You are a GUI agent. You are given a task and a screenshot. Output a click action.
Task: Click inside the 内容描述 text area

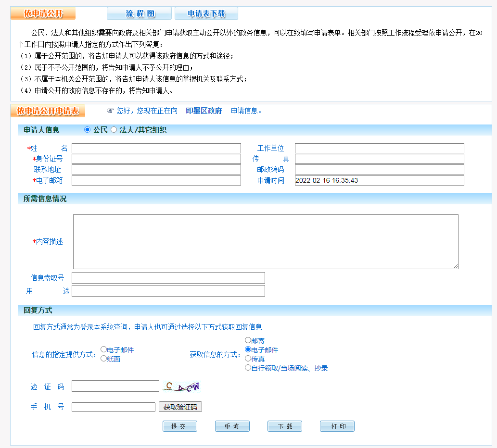pyautogui.click(x=265, y=240)
